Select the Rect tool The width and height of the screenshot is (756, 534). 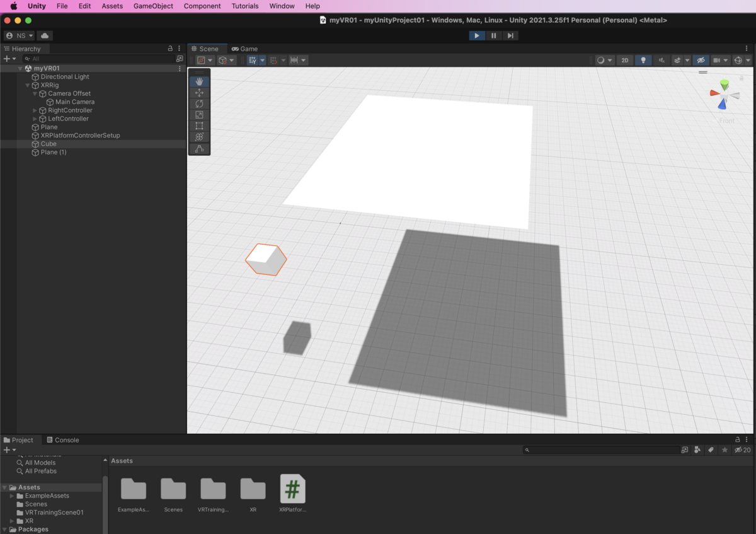click(199, 125)
